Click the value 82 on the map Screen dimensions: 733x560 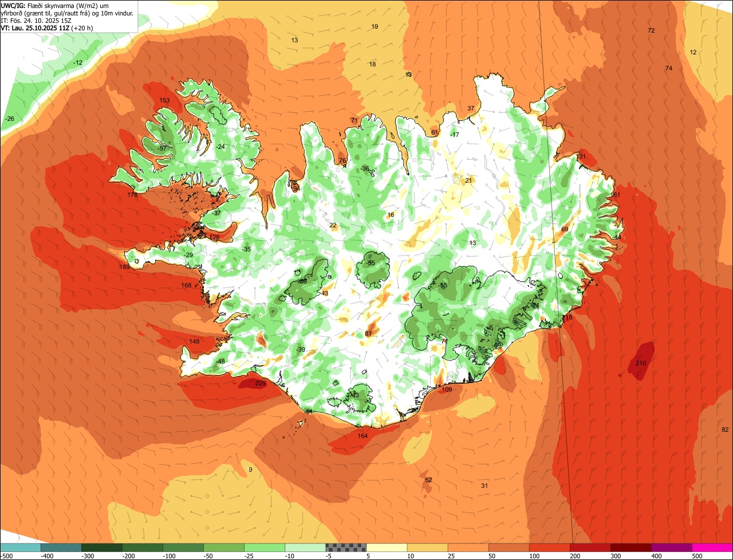(x=725, y=429)
